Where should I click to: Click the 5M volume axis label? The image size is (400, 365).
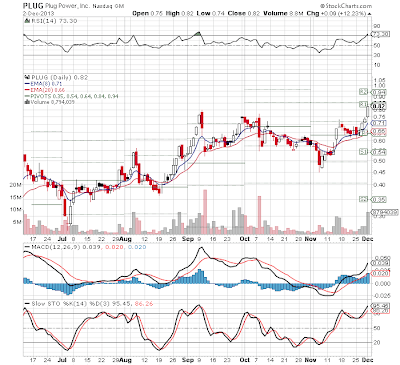tap(17, 222)
